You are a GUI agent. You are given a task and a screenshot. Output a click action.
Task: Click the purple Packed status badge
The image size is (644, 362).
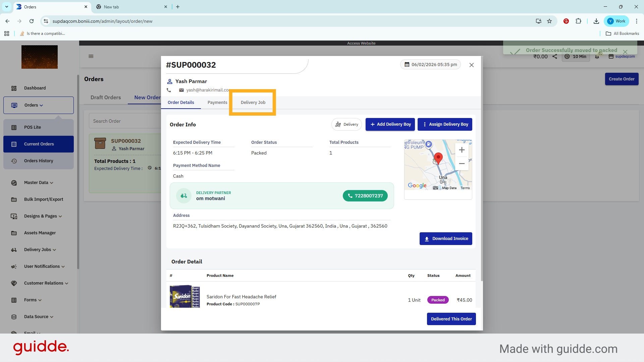pos(438,300)
